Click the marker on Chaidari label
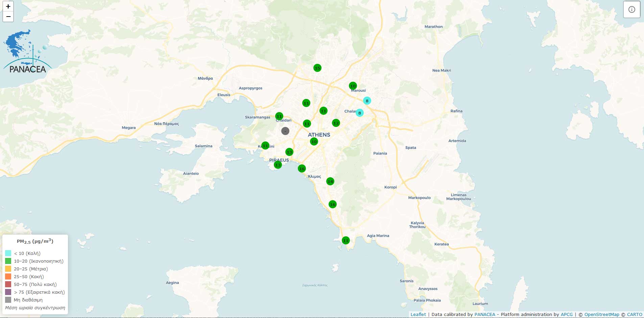 [x=279, y=116]
